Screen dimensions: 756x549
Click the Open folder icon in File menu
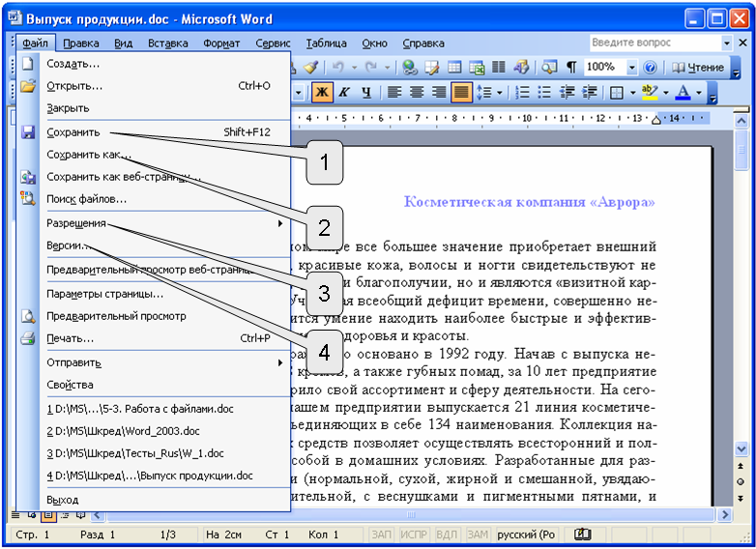(28, 86)
